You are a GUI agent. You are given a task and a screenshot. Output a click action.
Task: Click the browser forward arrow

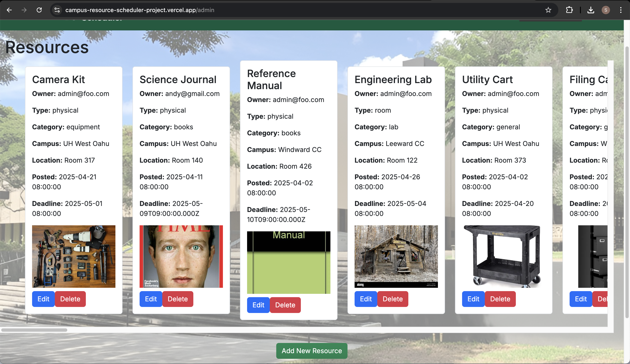pyautogui.click(x=24, y=10)
